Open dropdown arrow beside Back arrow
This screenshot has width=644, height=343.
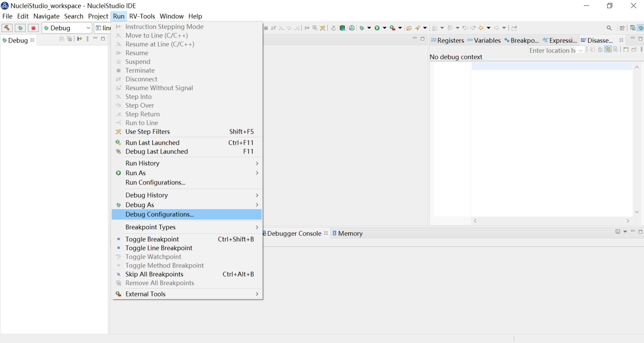click(x=489, y=28)
